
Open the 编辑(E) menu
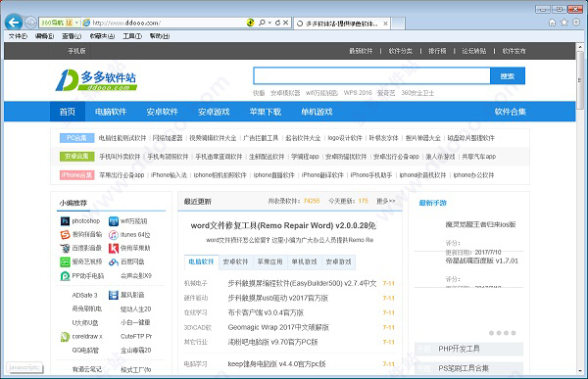tap(44, 36)
